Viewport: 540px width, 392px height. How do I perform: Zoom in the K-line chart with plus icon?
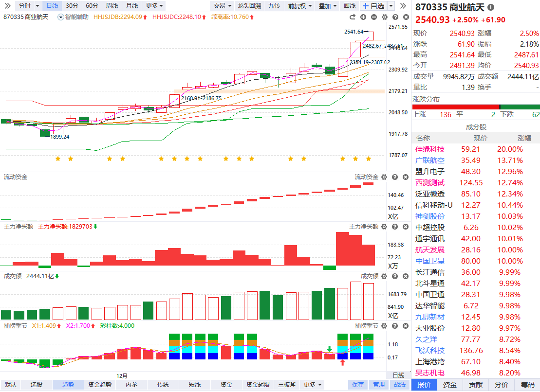pyautogui.click(x=364, y=17)
